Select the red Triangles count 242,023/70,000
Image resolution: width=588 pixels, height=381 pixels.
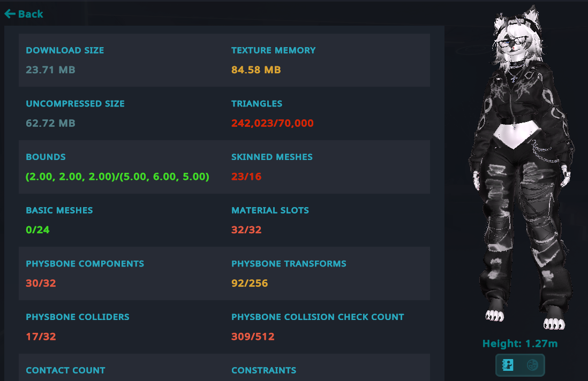[272, 123]
